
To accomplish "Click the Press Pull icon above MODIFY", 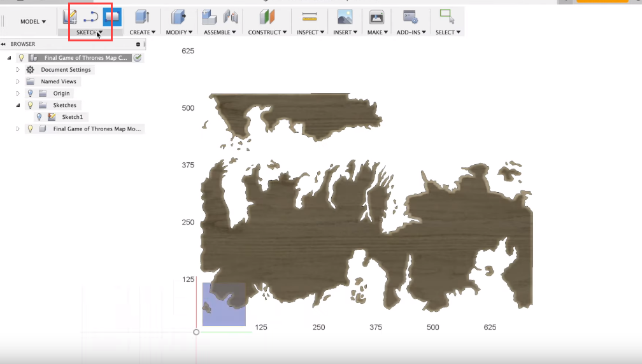I will pyautogui.click(x=178, y=17).
